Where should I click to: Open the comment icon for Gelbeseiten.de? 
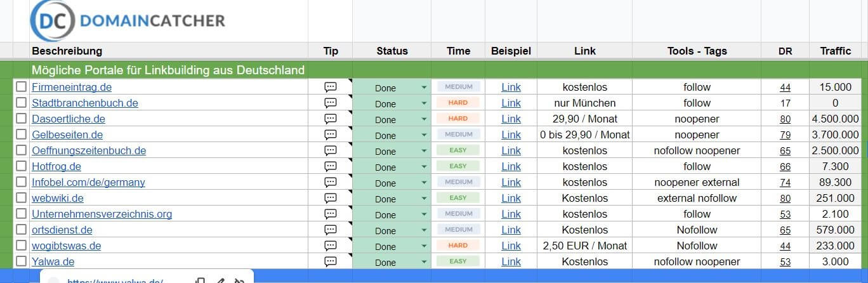click(x=330, y=135)
